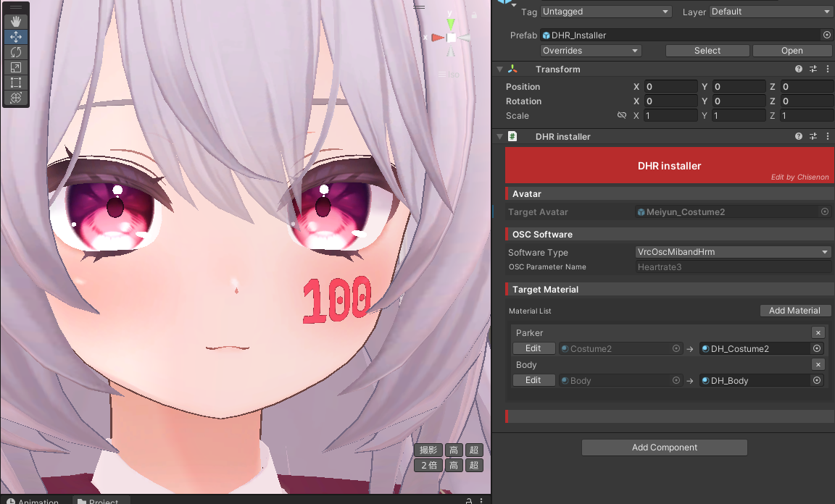The height and width of the screenshot is (504, 835).
Task: Click the Add Component button
Action: click(664, 448)
